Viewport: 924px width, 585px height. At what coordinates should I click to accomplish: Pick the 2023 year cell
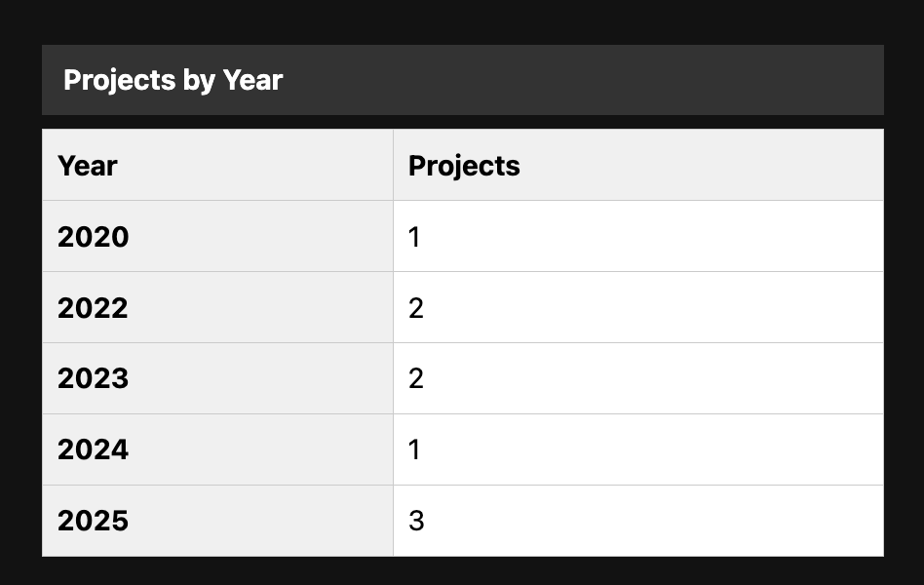(x=93, y=378)
